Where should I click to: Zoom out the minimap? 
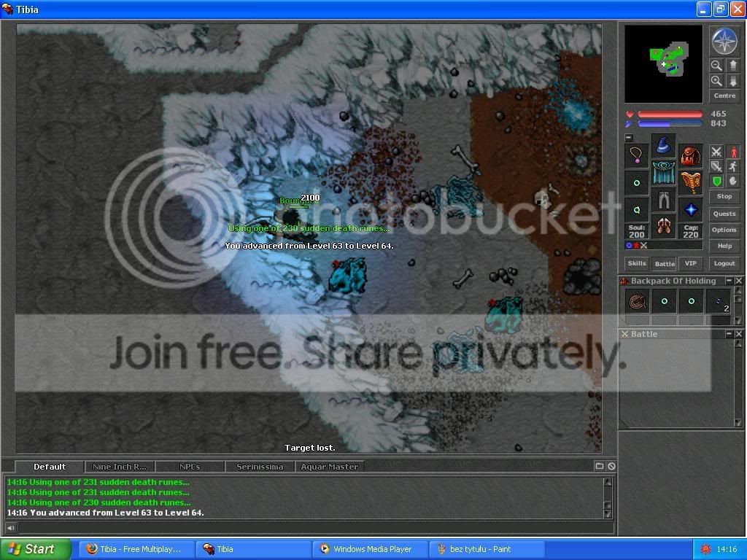click(716, 65)
